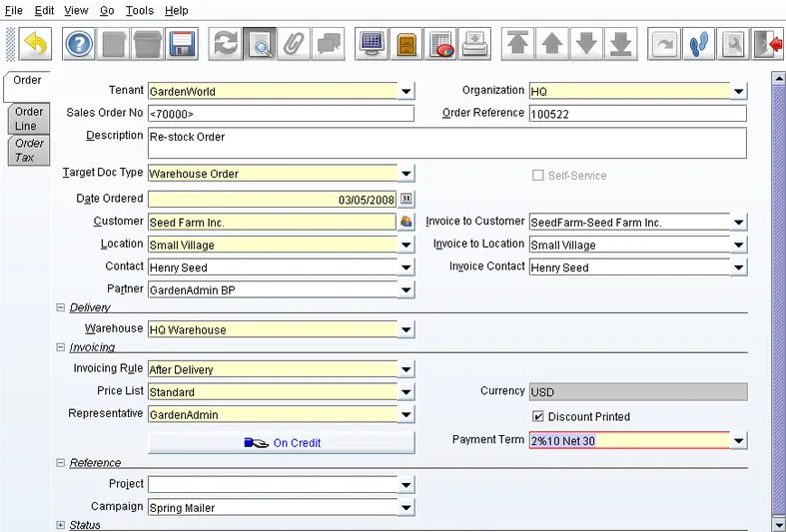Click the vertical scrollbar down arrow

(x=779, y=524)
